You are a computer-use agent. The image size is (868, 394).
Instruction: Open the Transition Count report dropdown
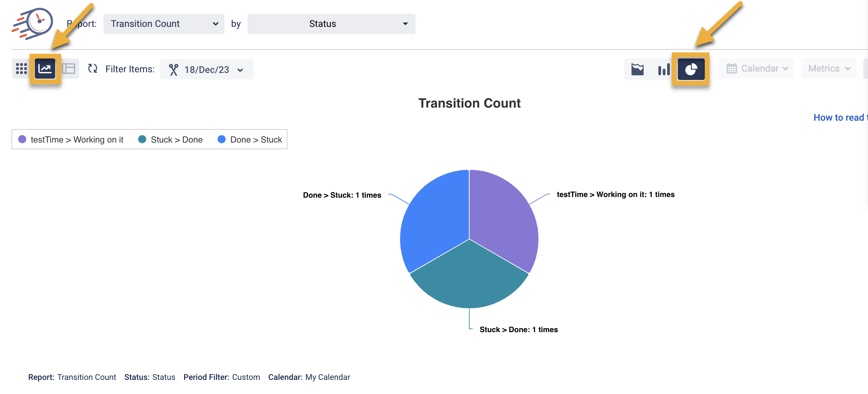click(164, 24)
